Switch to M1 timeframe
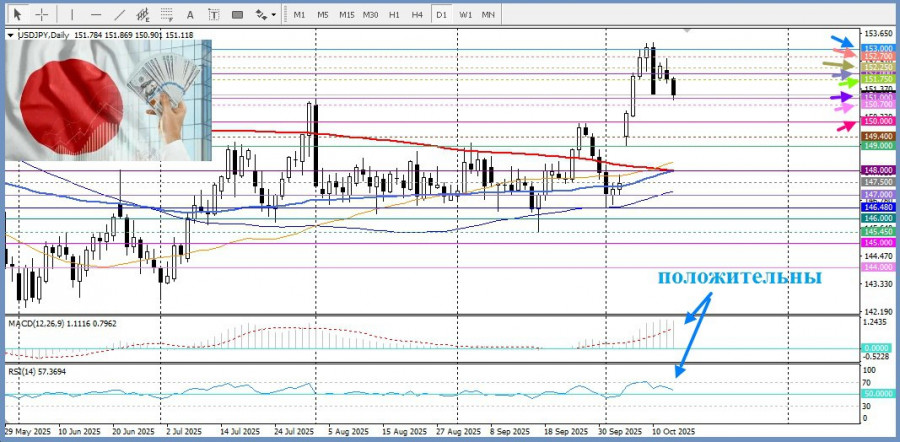The image size is (900, 442). tap(299, 15)
